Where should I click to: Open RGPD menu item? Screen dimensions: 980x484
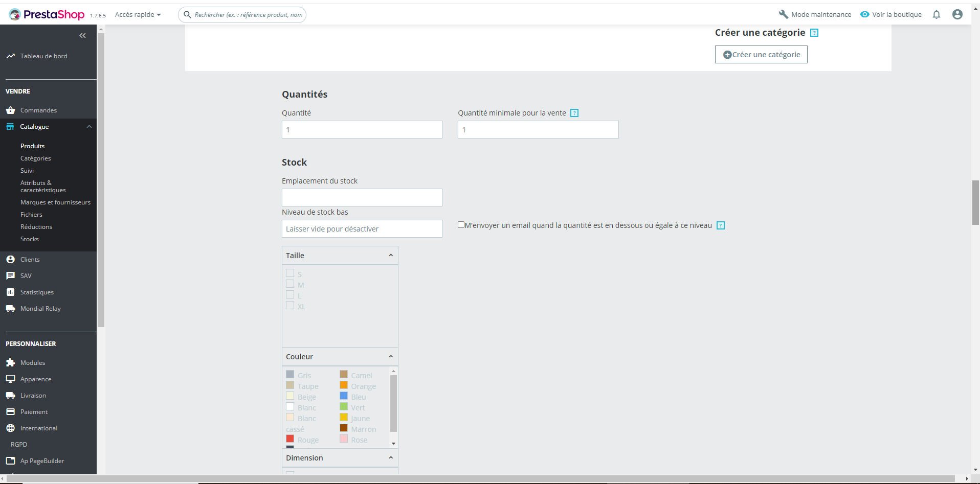click(19, 445)
